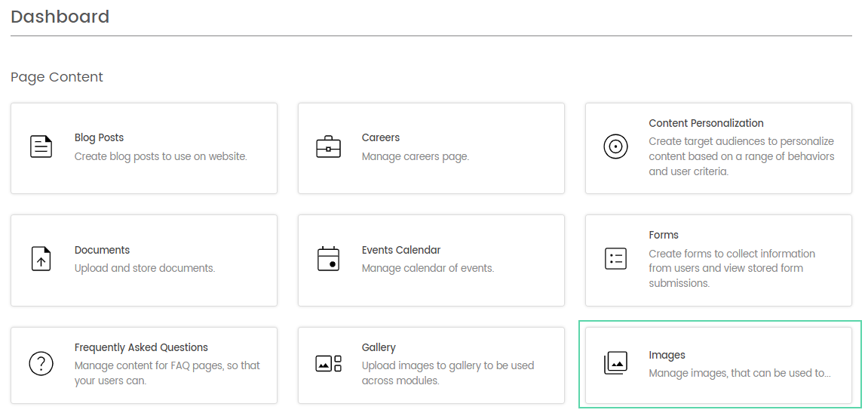This screenshot has width=868, height=416.
Task: Click the Blog Posts document icon
Action: pyautogui.click(x=41, y=146)
